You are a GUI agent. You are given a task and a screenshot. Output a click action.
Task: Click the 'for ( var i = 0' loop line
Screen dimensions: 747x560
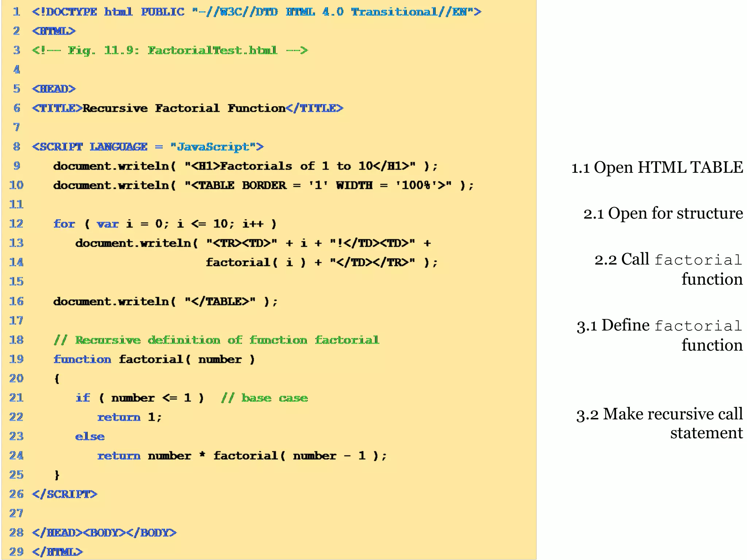(x=165, y=224)
